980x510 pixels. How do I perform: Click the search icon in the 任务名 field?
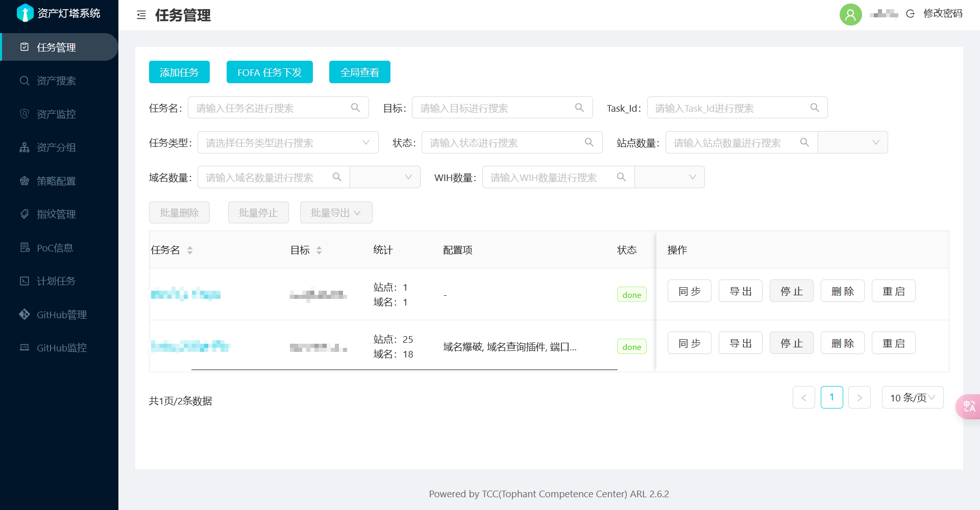click(355, 108)
